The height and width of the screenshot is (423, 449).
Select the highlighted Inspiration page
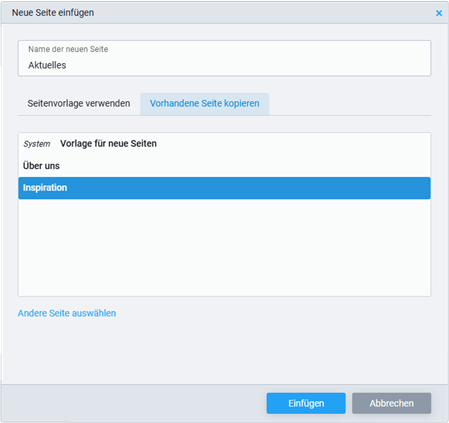point(224,188)
